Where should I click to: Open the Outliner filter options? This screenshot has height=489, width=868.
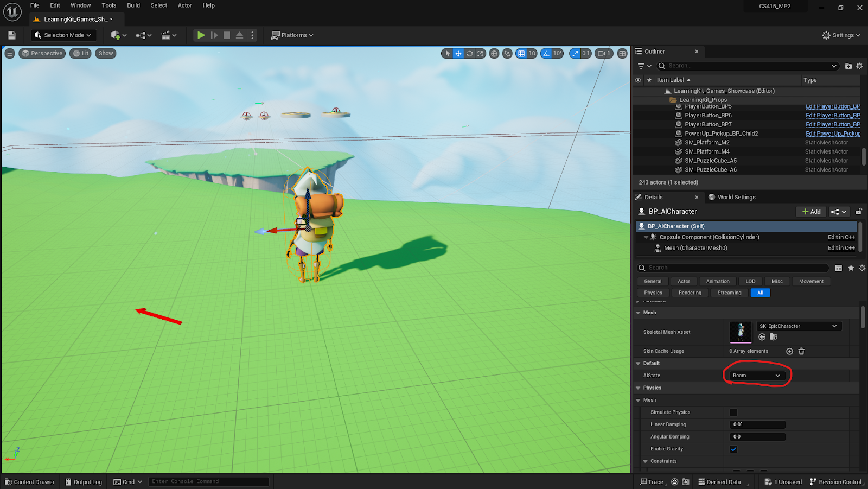[644, 66]
